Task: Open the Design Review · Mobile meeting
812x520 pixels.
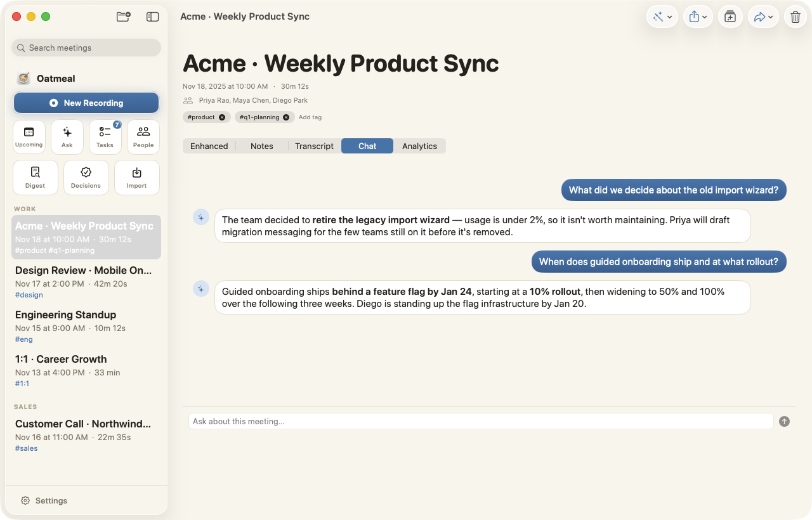Action: pyautogui.click(x=86, y=282)
